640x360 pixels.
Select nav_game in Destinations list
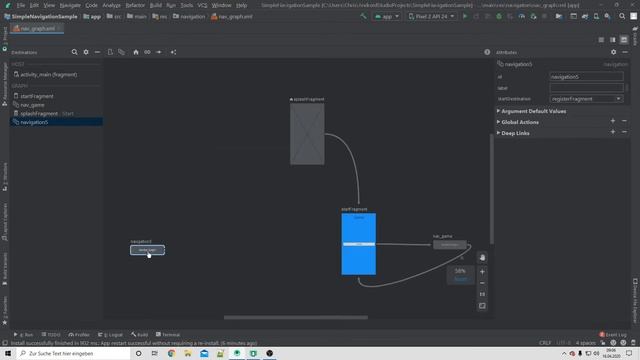click(56, 105)
